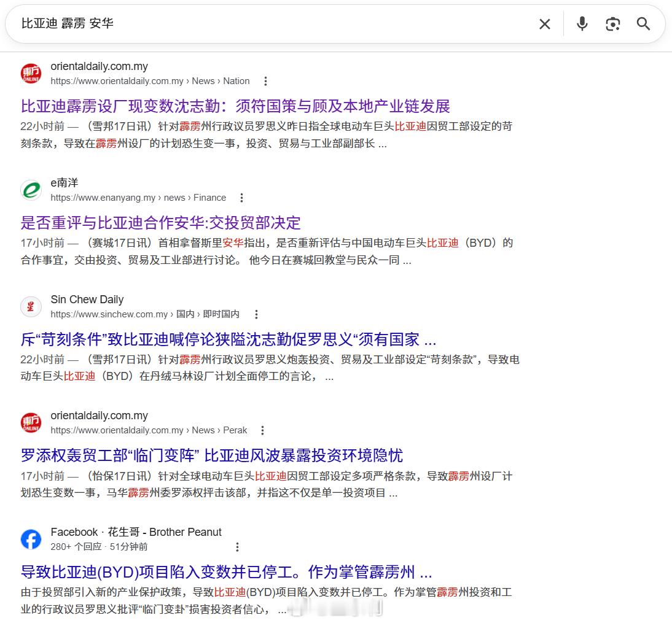Click the orientaldaily.com.my site favicon
The width and height of the screenshot is (672, 623).
(31, 73)
